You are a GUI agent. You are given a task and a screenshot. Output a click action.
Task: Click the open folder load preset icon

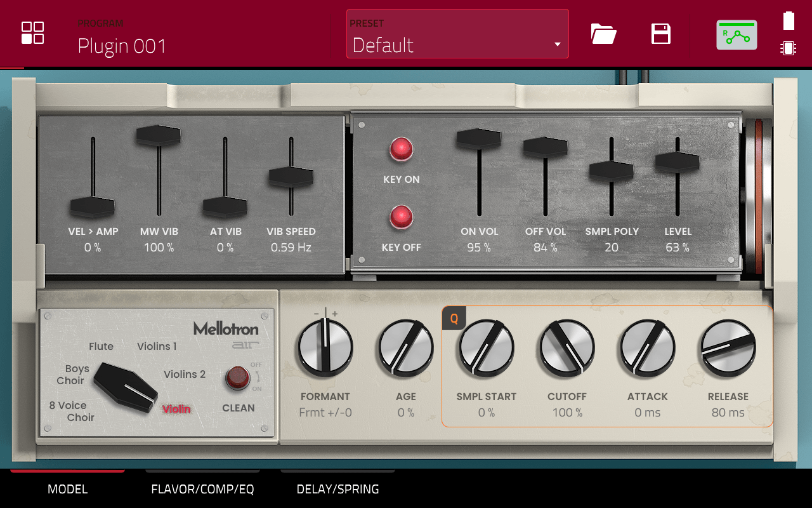click(x=603, y=34)
